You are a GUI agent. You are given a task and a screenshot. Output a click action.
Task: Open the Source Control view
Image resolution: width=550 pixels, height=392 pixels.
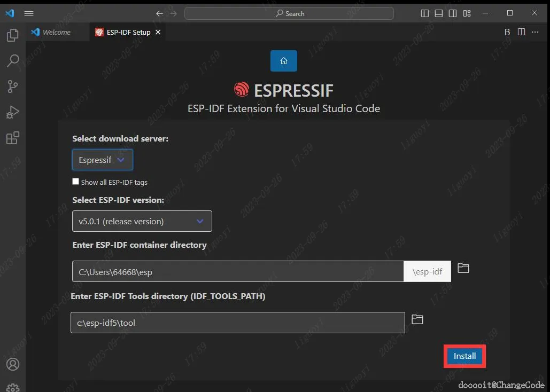point(13,87)
